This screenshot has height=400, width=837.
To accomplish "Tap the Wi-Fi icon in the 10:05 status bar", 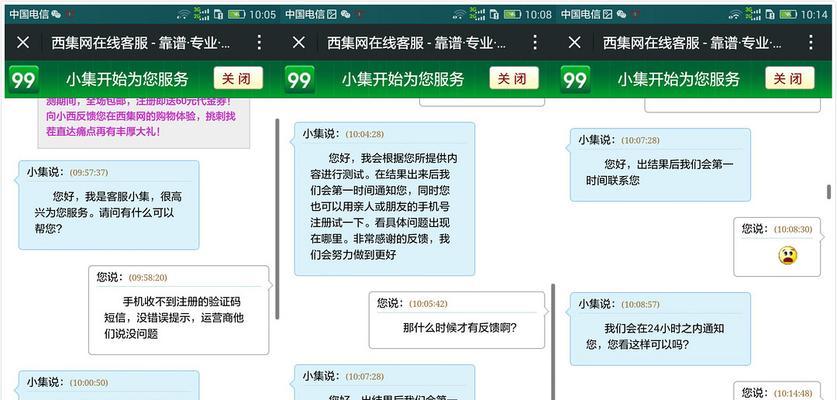I will click(x=183, y=14).
